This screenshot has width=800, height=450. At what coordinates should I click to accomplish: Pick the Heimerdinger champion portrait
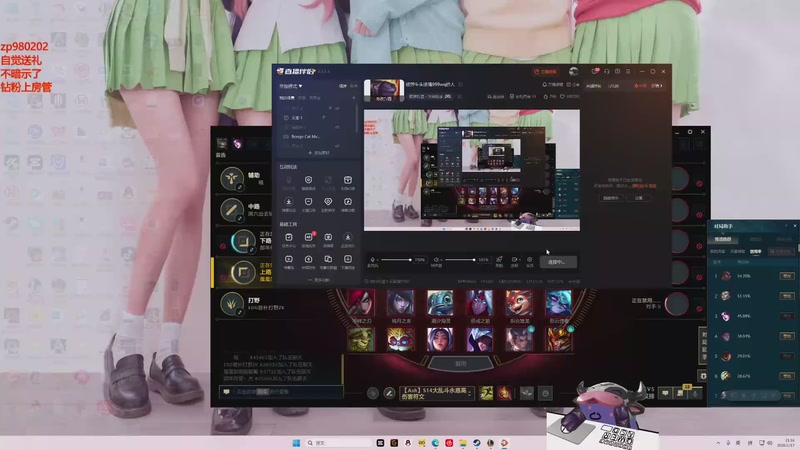click(401, 339)
